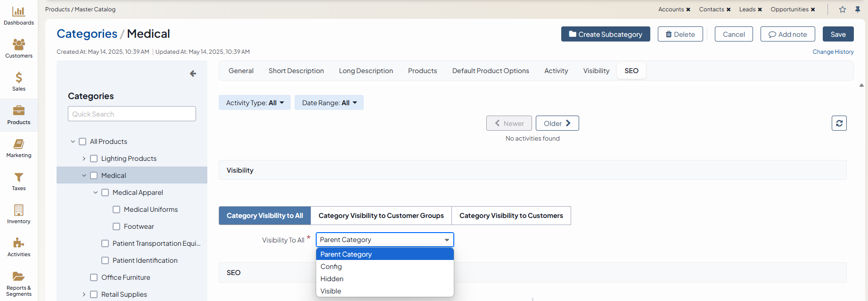Select the Office Furniture checkbox

pyautogui.click(x=94, y=277)
